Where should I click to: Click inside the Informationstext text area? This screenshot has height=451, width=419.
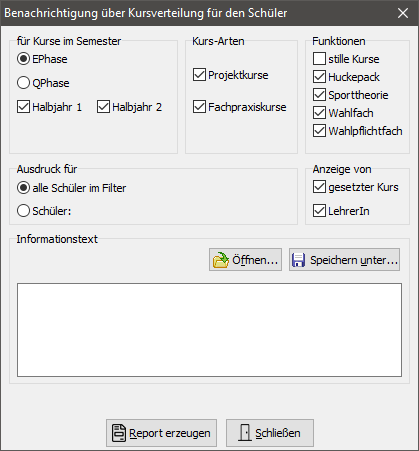(209, 330)
